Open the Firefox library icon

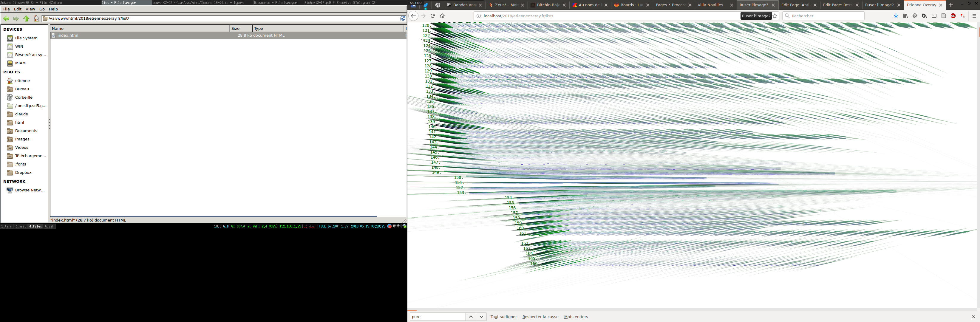pyautogui.click(x=905, y=16)
